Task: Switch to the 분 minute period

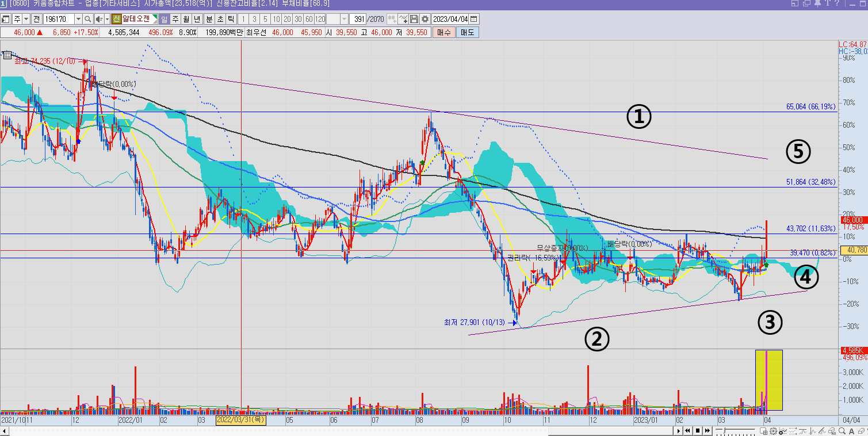Action: (x=209, y=18)
